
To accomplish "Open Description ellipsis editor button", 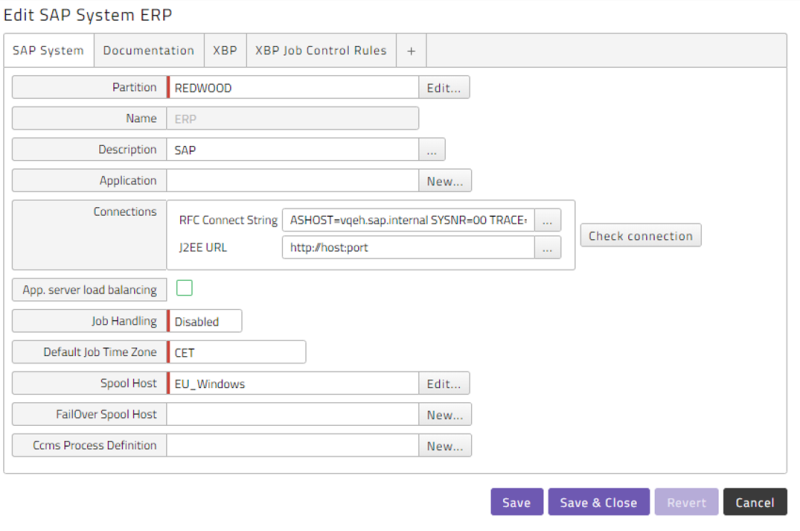I will (432, 149).
